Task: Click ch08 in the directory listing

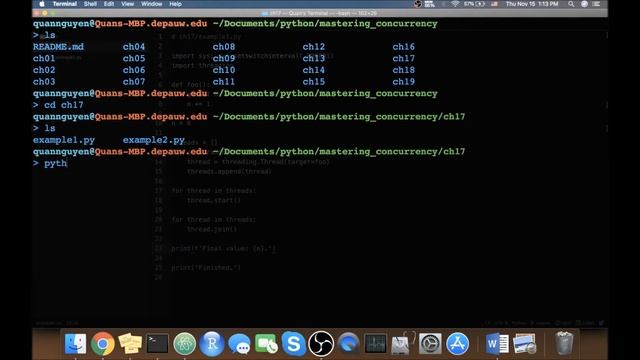Action: click(x=224, y=47)
